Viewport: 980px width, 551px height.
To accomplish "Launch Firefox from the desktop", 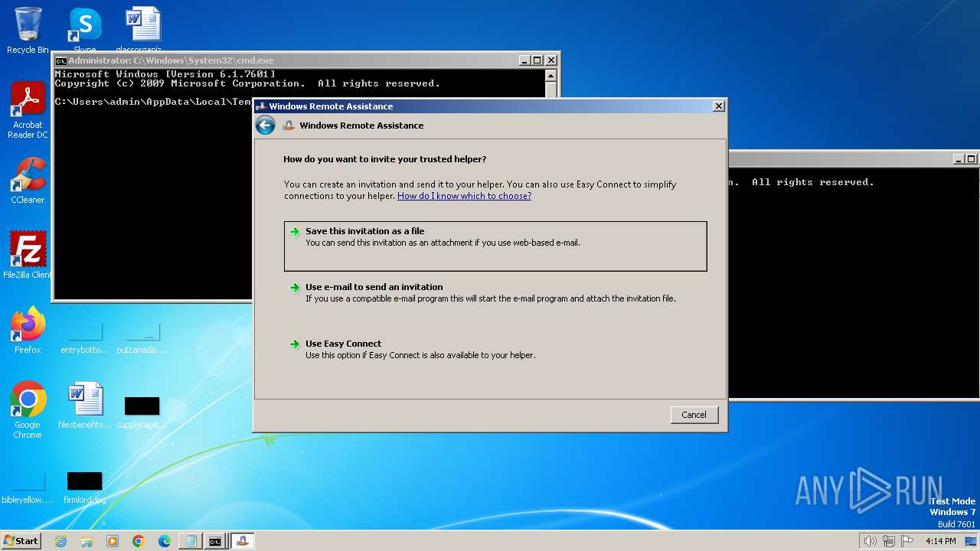I will pyautogui.click(x=28, y=331).
